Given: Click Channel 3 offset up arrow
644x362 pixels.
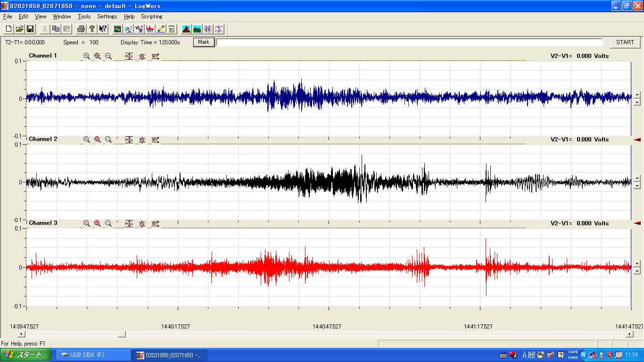Looking at the screenshot, I should (x=637, y=263).
